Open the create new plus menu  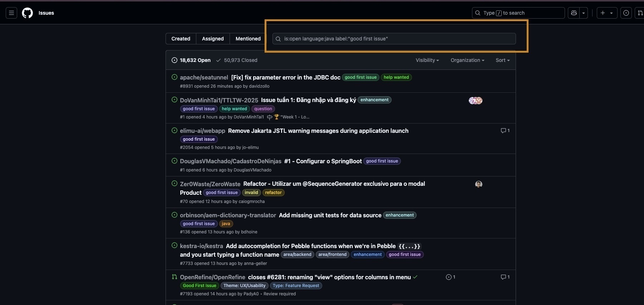(606, 13)
